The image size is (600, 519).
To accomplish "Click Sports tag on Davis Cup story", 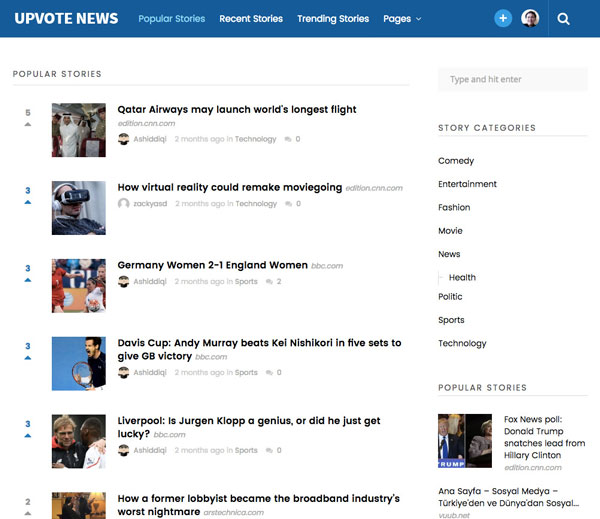I will pyautogui.click(x=246, y=372).
